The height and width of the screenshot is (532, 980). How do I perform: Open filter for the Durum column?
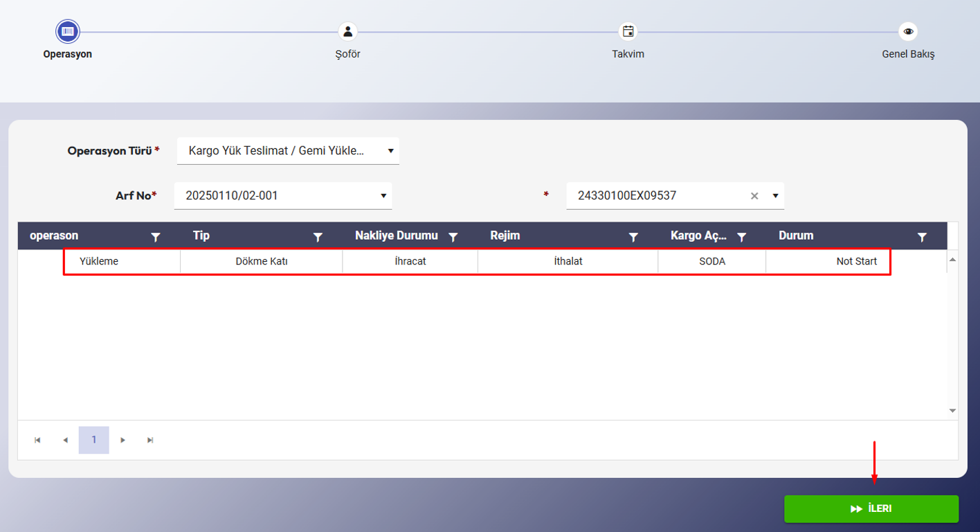click(922, 237)
